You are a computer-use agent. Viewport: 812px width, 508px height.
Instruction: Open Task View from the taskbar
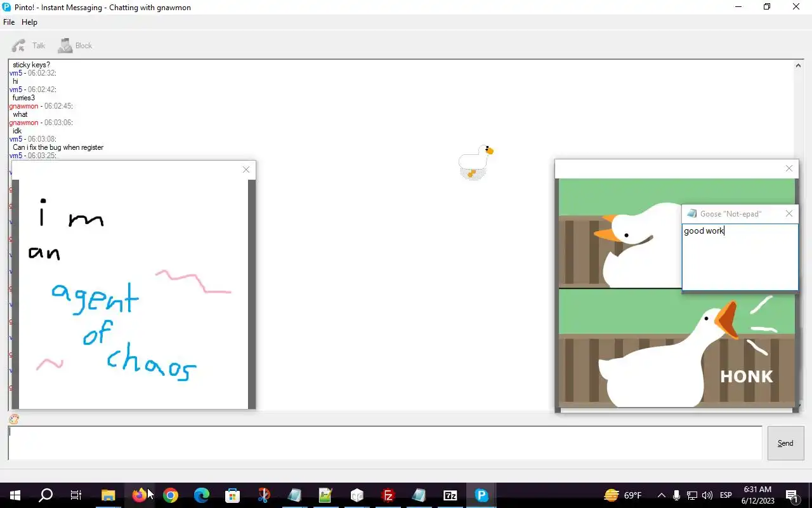[76, 495]
